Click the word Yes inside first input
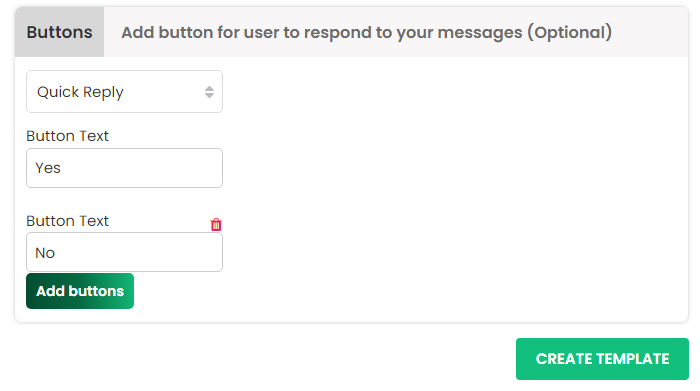This screenshot has height=391, width=700. 48,168
